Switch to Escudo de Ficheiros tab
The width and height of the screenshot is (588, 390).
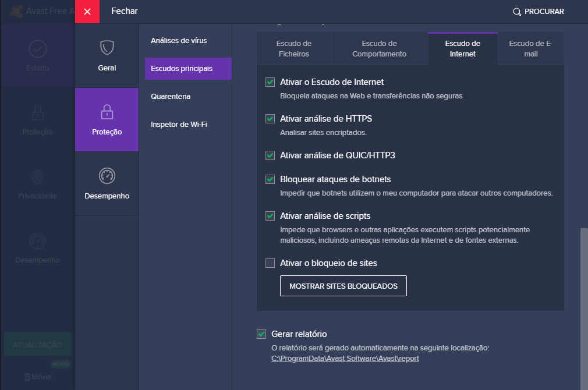tap(293, 49)
